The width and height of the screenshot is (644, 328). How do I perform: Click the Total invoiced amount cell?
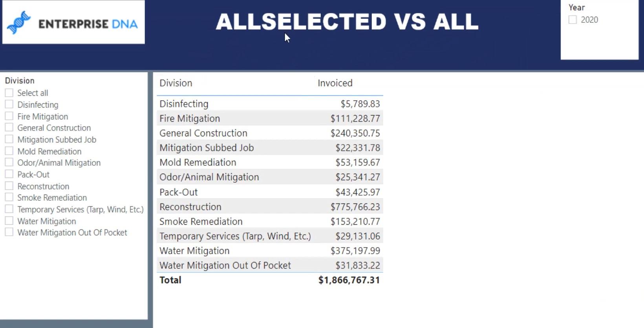pyautogui.click(x=349, y=280)
